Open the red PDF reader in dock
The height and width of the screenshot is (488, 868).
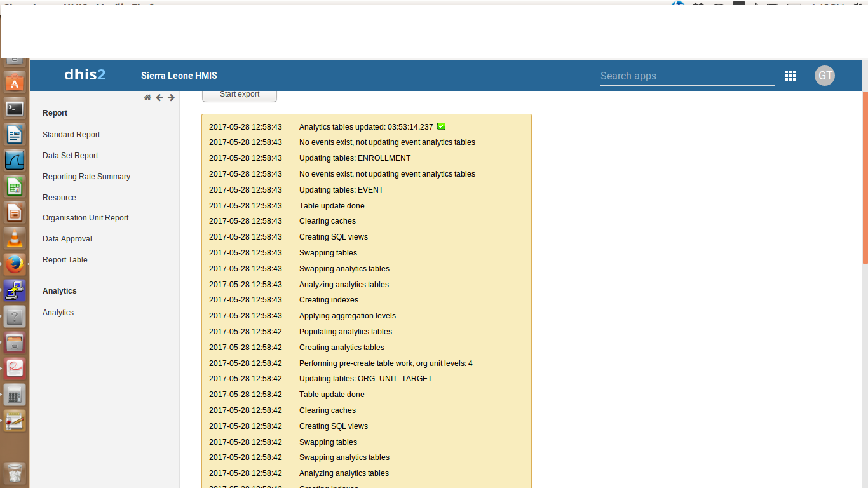pyautogui.click(x=15, y=369)
